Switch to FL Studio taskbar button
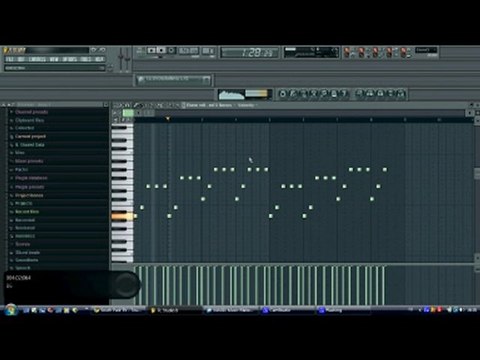The height and width of the screenshot is (360, 480). pyautogui.click(x=175, y=310)
